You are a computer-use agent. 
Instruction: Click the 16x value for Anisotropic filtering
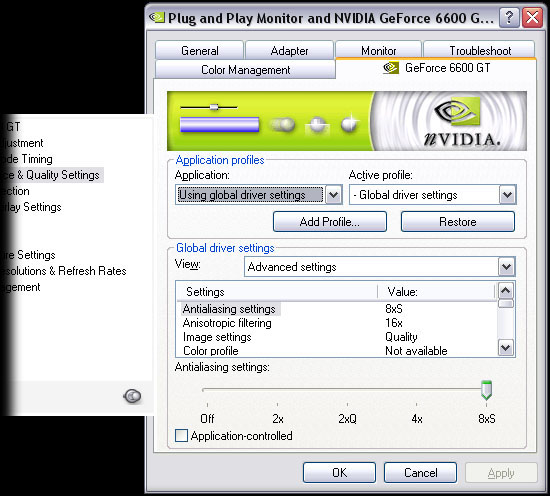point(394,323)
